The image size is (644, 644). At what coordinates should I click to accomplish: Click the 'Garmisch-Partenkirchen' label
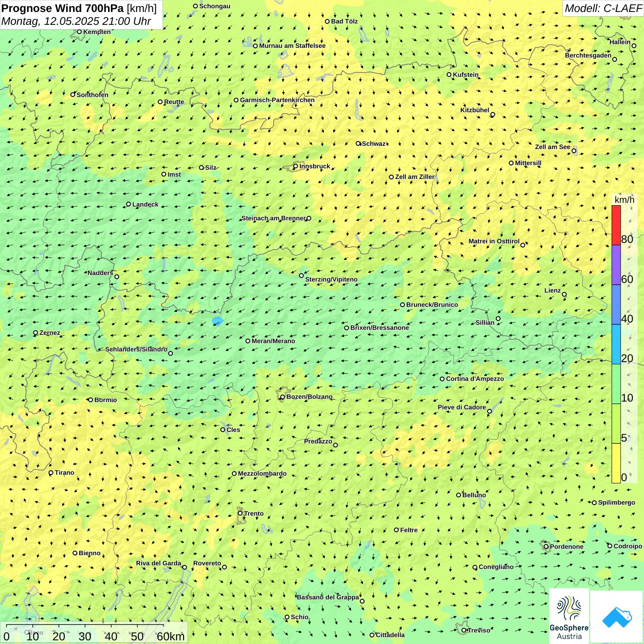click(x=277, y=100)
